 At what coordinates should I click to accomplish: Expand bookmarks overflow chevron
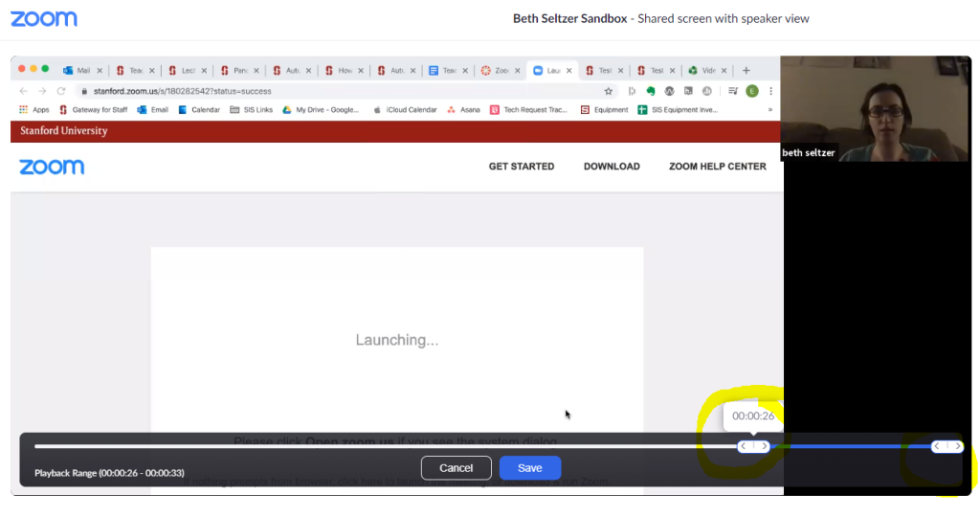pyautogui.click(x=770, y=110)
